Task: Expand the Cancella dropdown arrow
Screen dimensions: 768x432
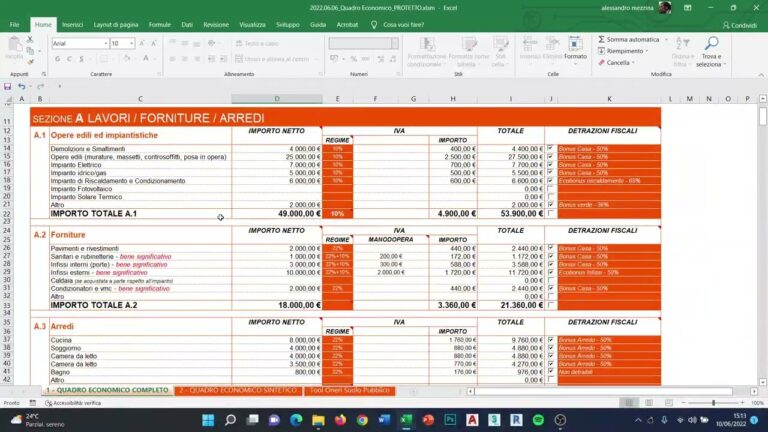Action: (x=633, y=63)
